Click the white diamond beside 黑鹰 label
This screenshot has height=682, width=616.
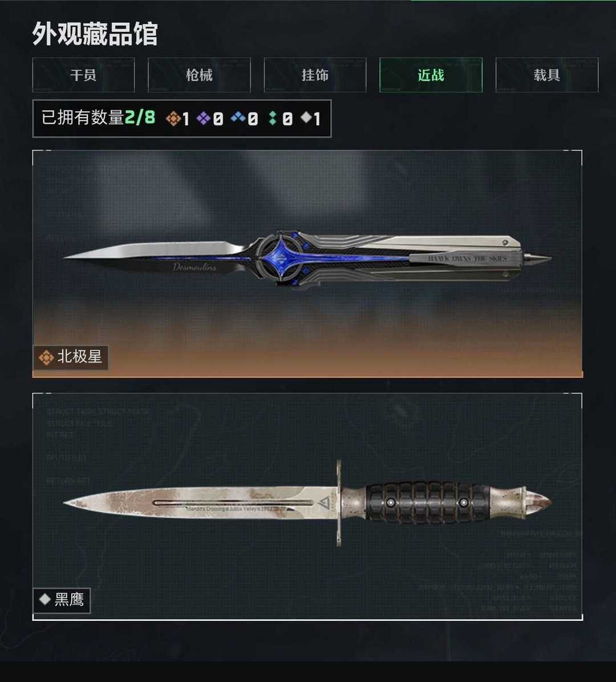tap(45, 599)
